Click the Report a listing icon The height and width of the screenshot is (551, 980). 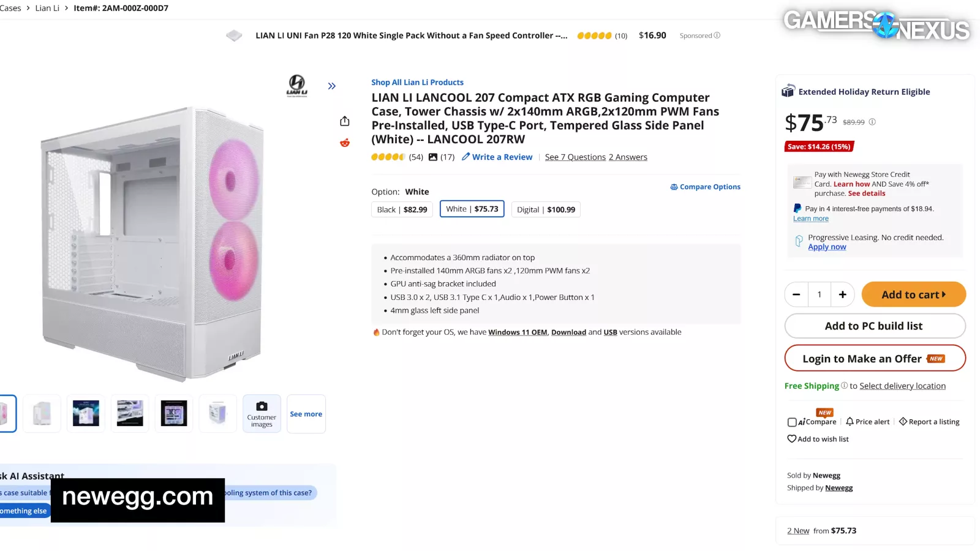903,421
